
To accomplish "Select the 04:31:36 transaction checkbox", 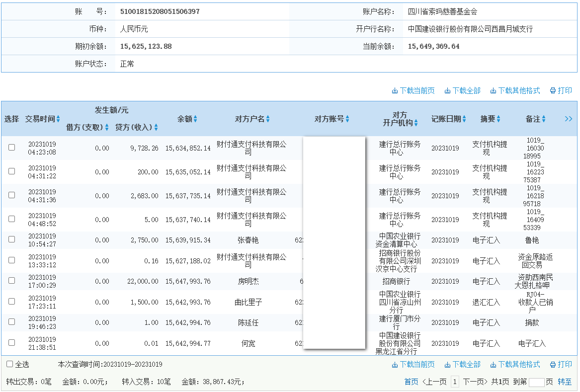I will point(12,195).
